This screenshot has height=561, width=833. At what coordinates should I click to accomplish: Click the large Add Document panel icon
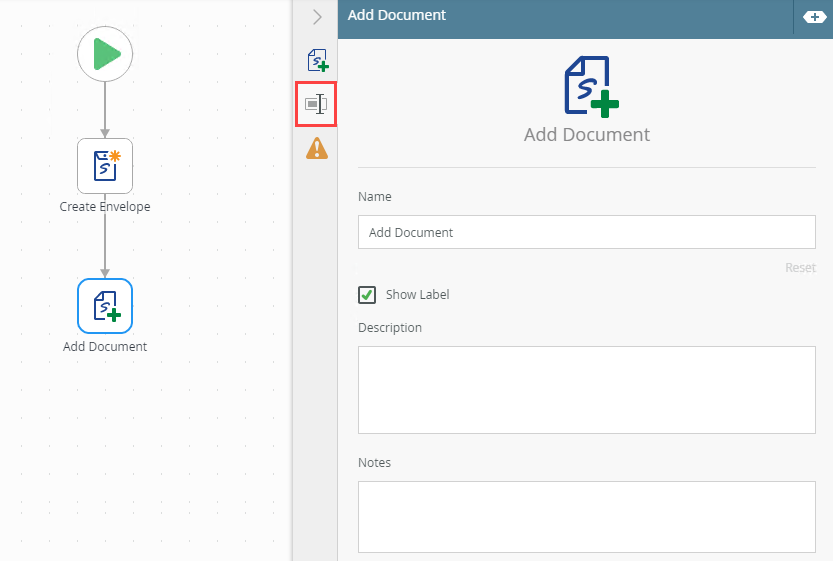pyautogui.click(x=587, y=85)
